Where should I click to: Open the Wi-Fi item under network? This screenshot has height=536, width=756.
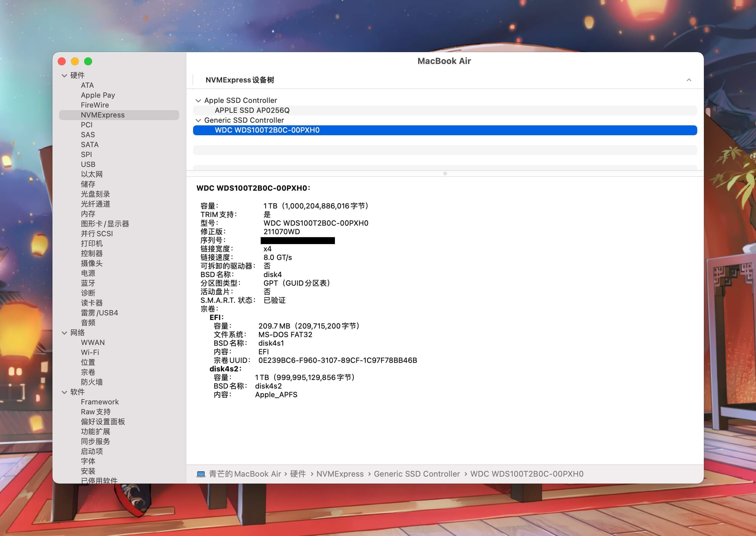90,353
